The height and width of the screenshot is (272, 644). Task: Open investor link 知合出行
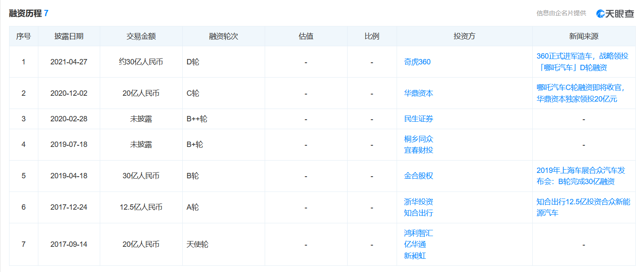(x=418, y=213)
